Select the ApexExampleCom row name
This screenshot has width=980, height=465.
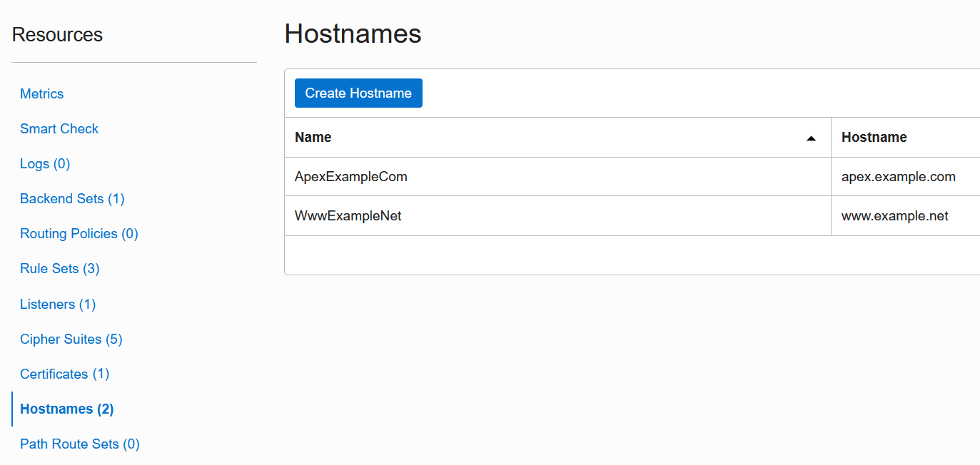(351, 177)
